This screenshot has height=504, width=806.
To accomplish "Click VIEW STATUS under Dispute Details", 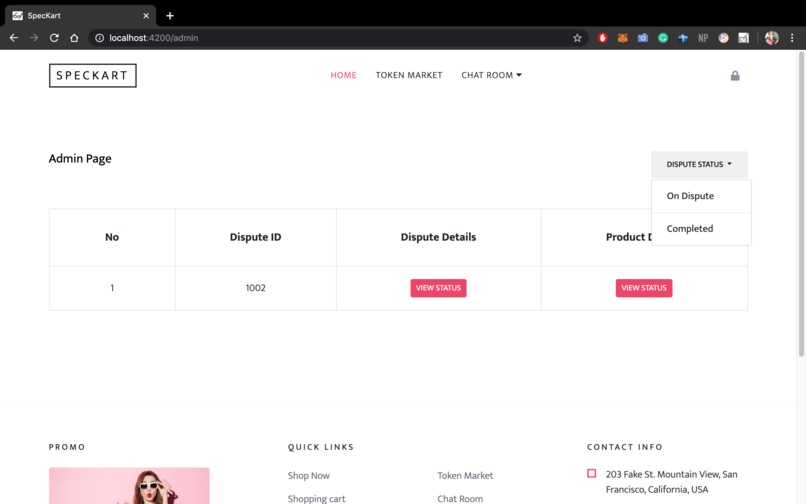I will (x=438, y=288).
